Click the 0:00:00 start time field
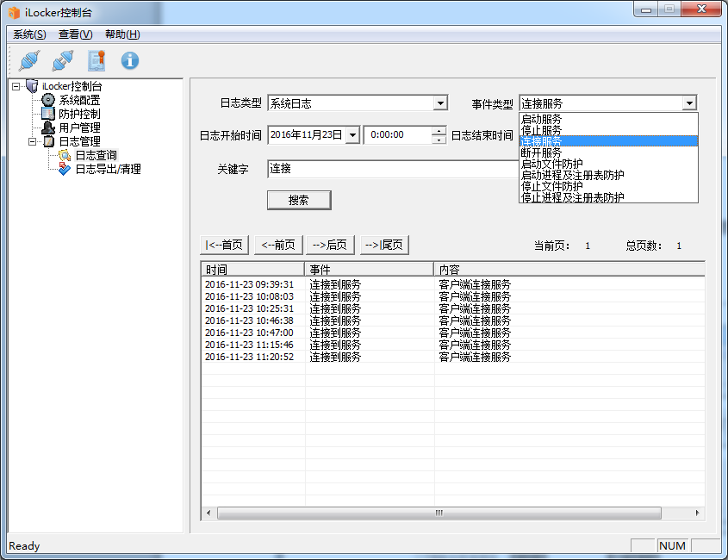Screen dimensions: 728x560 coord(398,135)
